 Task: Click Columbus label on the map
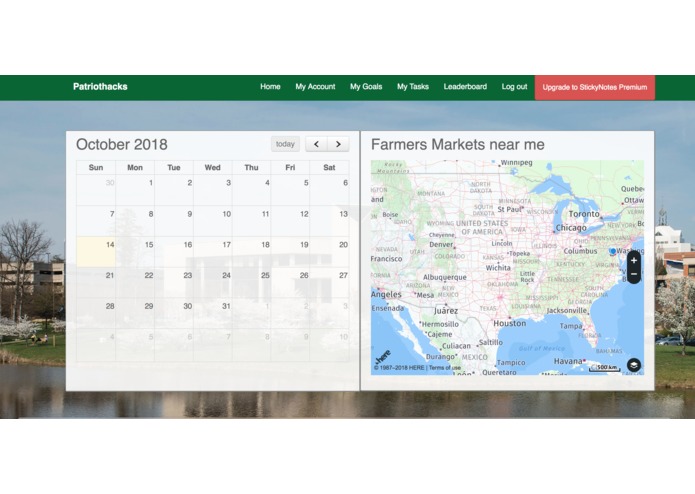coord(580,251)
